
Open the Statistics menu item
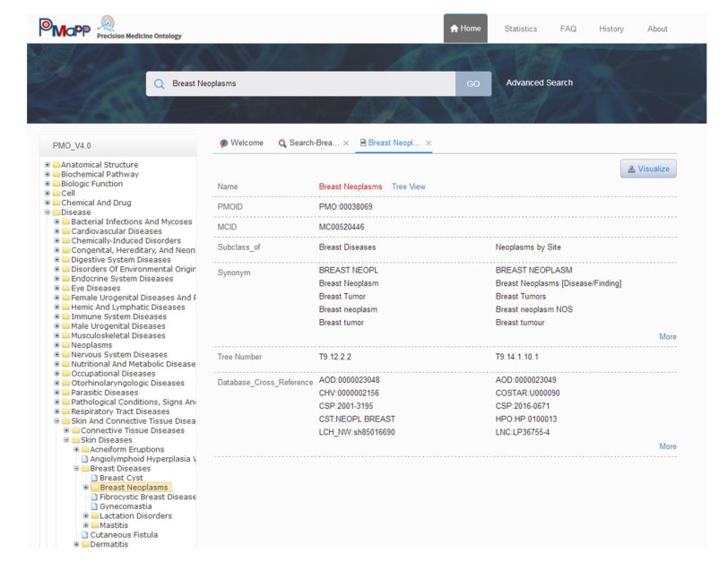[x=520, y=29]
